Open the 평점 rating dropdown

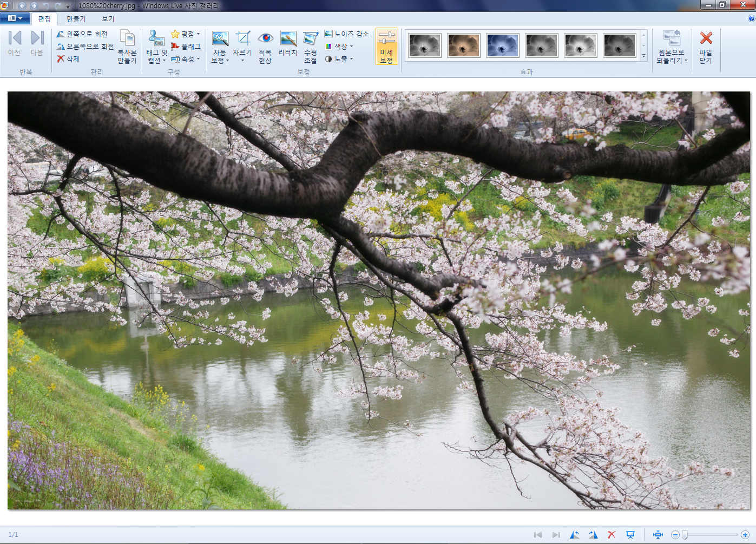(x=186, y=34)
